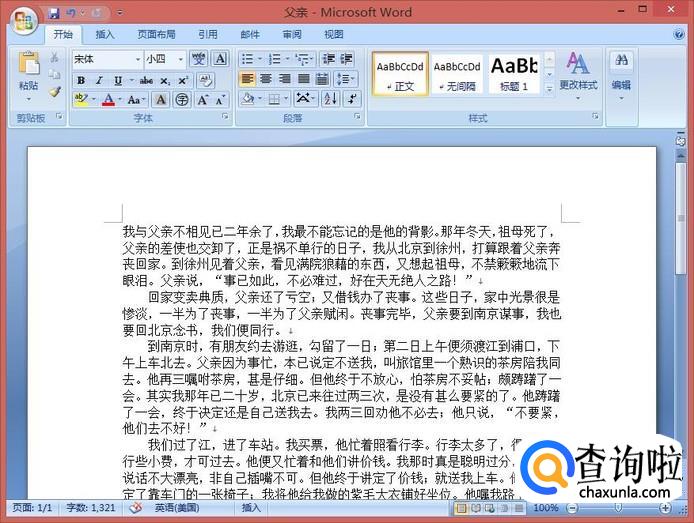Undo the last action

tap(71, 13)
